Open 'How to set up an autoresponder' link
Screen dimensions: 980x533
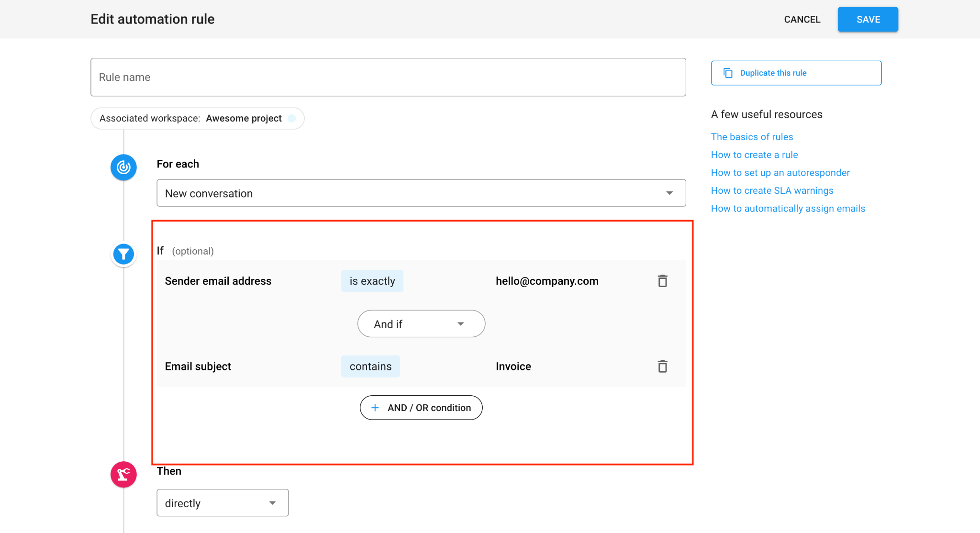pyautogui.click(x=780, y=173)
